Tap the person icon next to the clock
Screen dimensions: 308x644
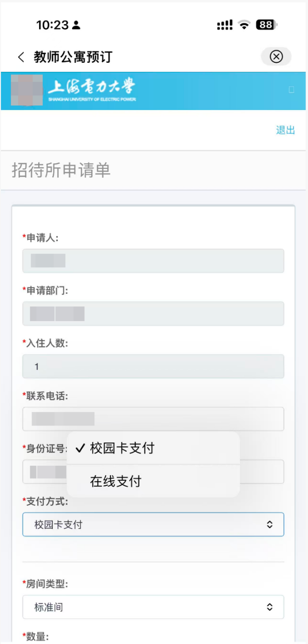coord(76,25)
